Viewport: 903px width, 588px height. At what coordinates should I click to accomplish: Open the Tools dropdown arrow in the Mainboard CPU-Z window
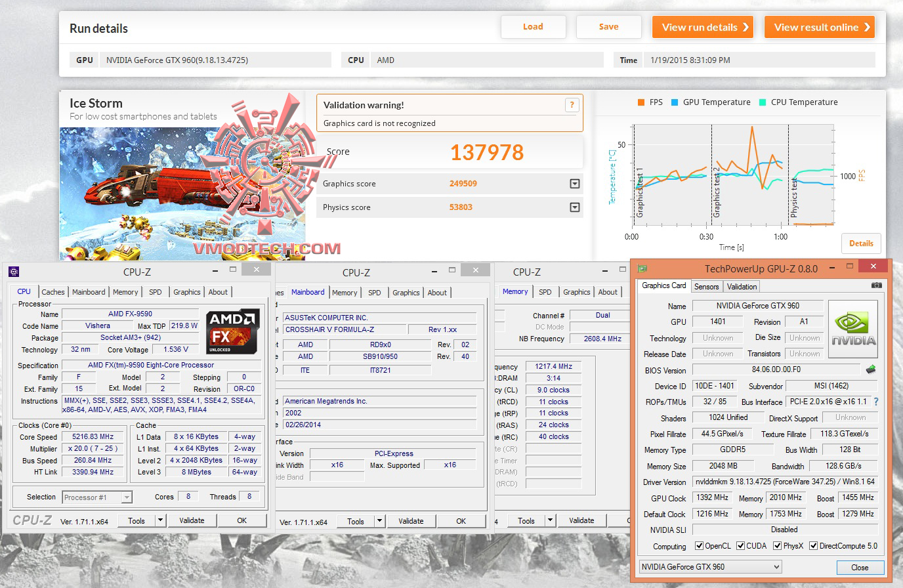[x=379, y=521]
